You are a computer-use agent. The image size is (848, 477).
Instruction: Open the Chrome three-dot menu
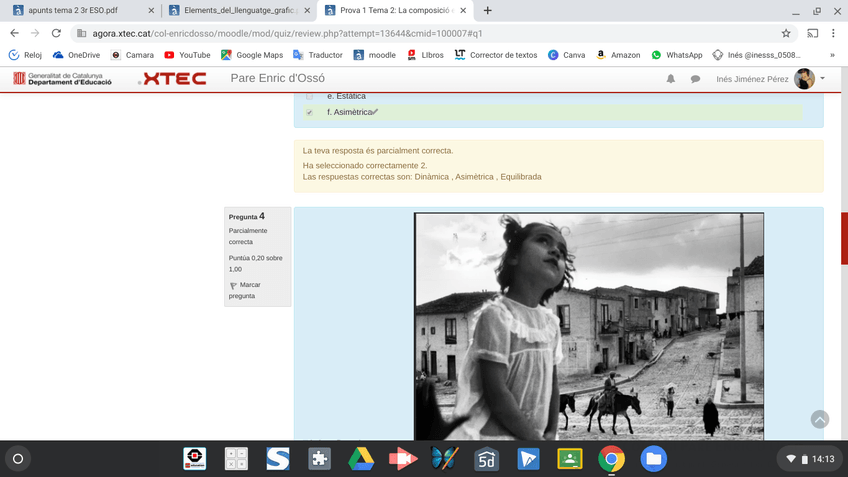833,33
